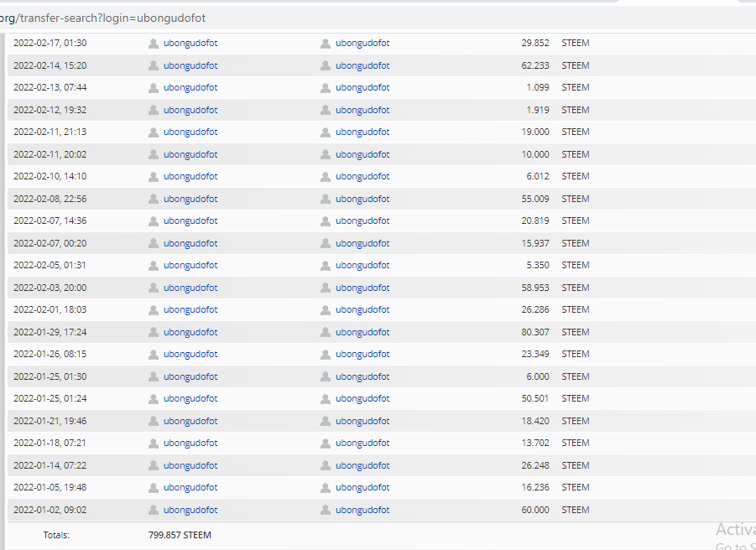Viewport: 756px width, 550px height.
Task: Open sender ubongudofot link in the 29.852 STEEM row
Action: tap(190, 43)
